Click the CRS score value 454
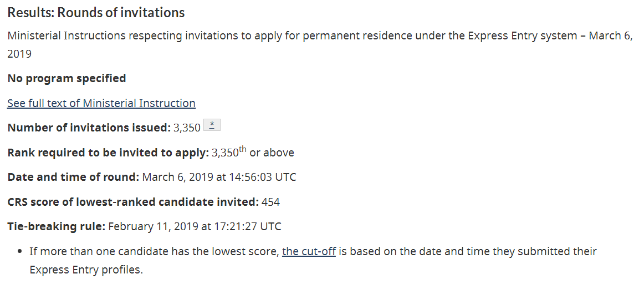This screenshot has height=284, width=644. coord(270,202)
